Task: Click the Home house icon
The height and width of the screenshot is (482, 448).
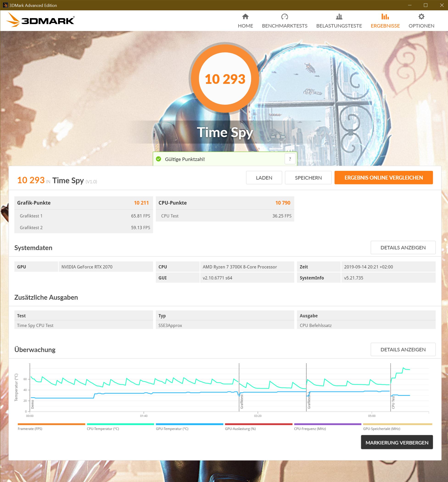Action: 245,17
